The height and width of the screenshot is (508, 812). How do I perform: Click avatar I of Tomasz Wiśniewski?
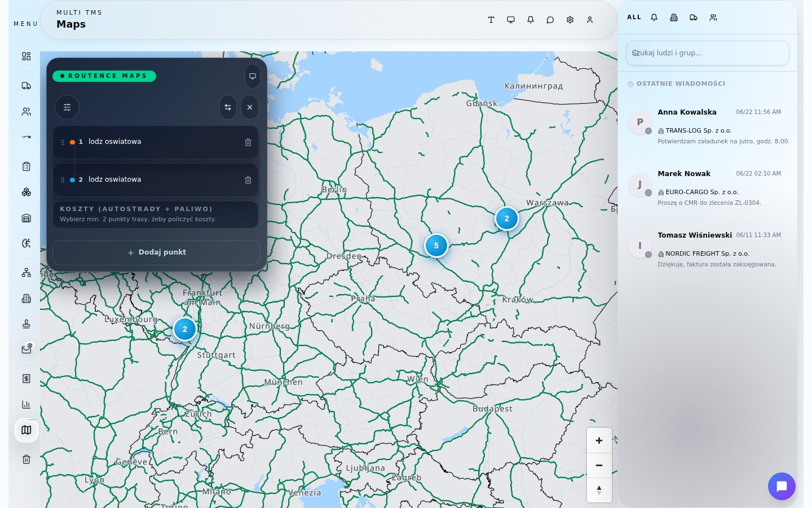click(x=640, y=245)
